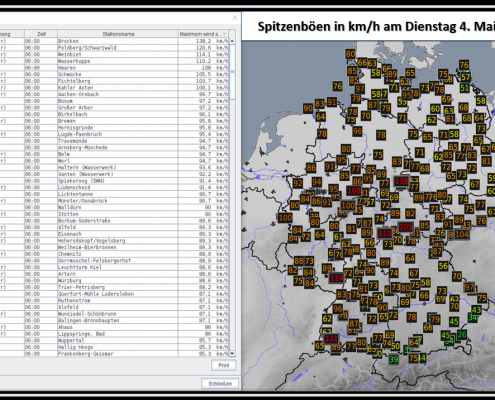Click the red 110 map marker
This screenshot has height=400, width=495.
click(x=384, y=234)
